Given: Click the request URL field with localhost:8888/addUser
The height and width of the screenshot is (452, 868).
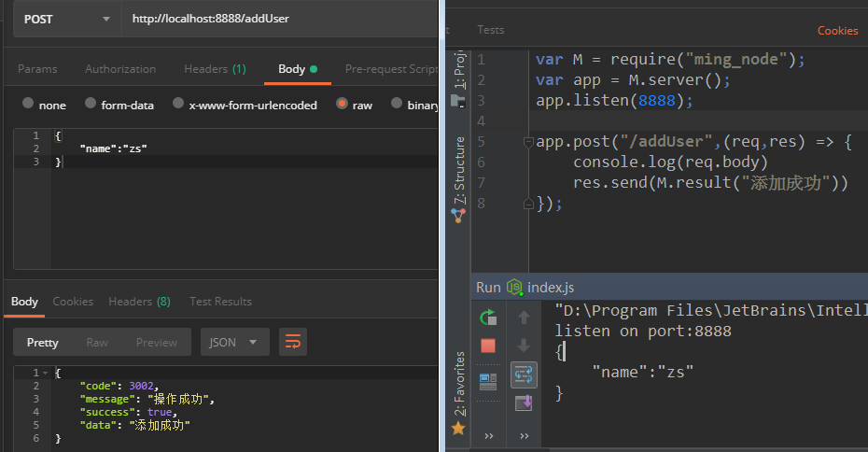Looking at the screenshot, I should pos(280,20).
